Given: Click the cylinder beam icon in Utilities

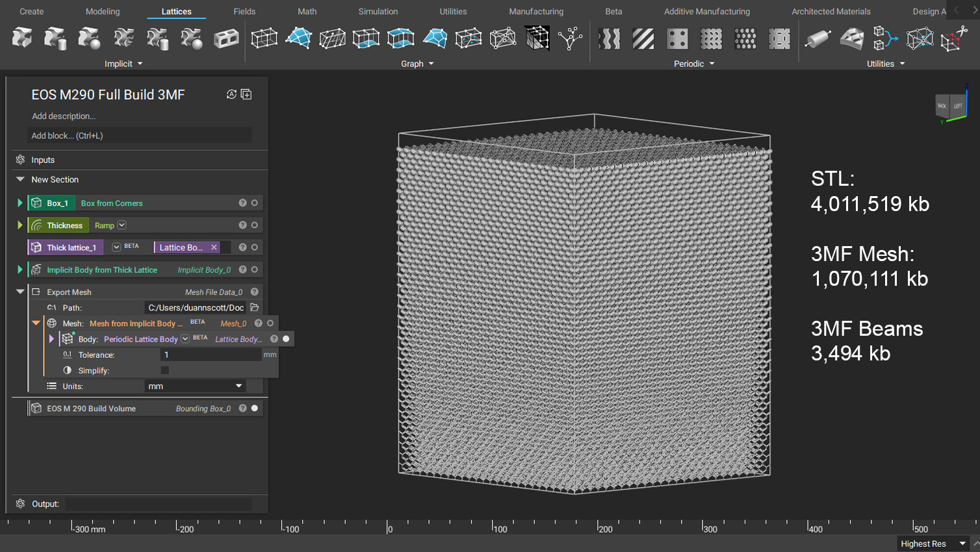Looking at the screenshot, I should pyautogui.click(x=817, y=39).
